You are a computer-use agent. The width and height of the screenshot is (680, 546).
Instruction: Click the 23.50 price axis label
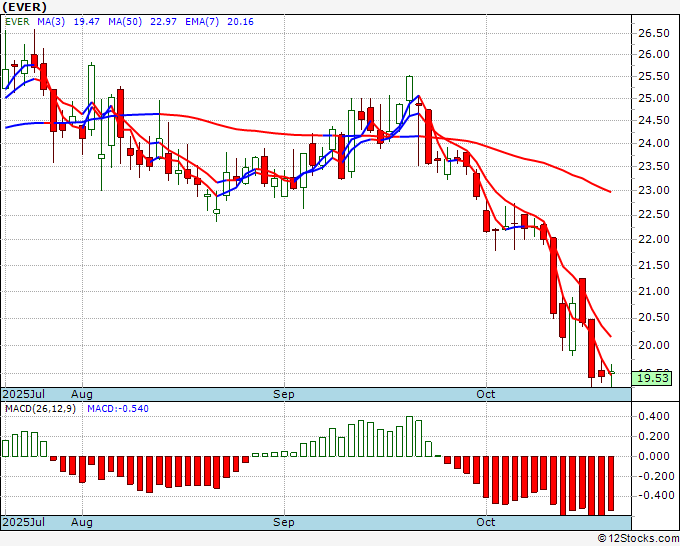(x=654, y=167)
